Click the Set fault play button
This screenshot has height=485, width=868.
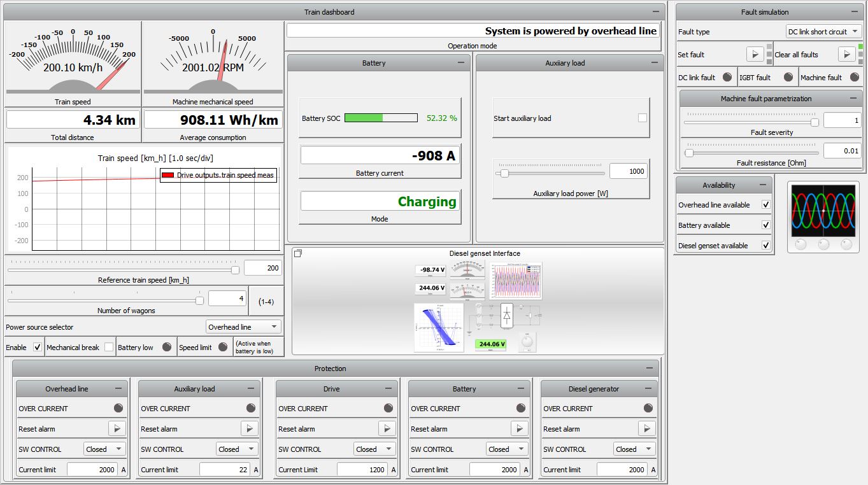point(755,55)
